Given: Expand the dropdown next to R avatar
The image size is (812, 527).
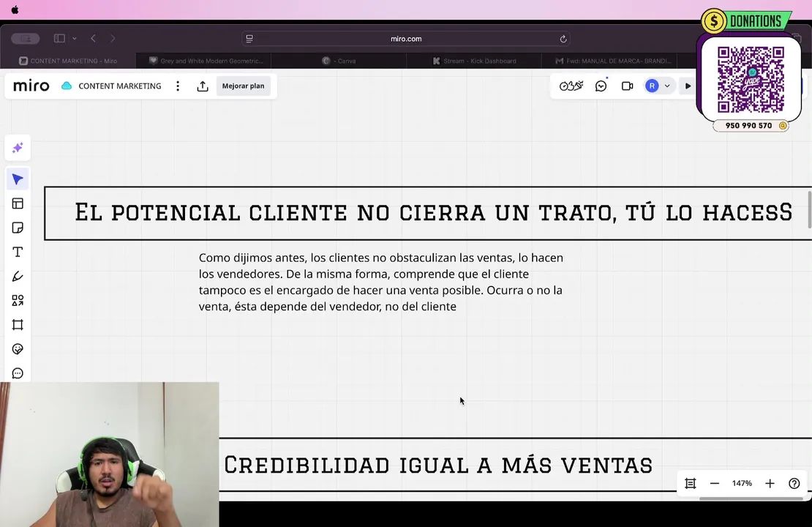Looking at the screenshot, I should [667, 86].
